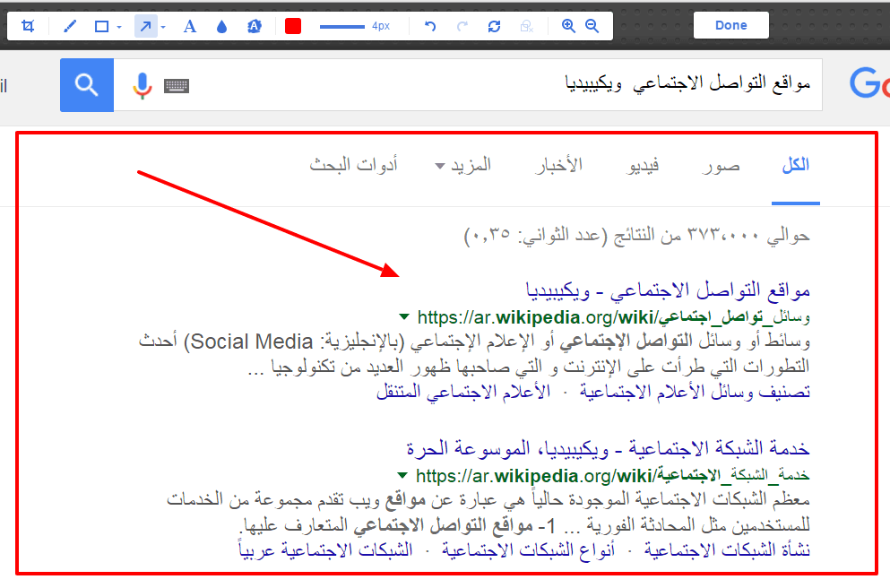Click the Done button

pyautogui.click(x=731, y=25)
